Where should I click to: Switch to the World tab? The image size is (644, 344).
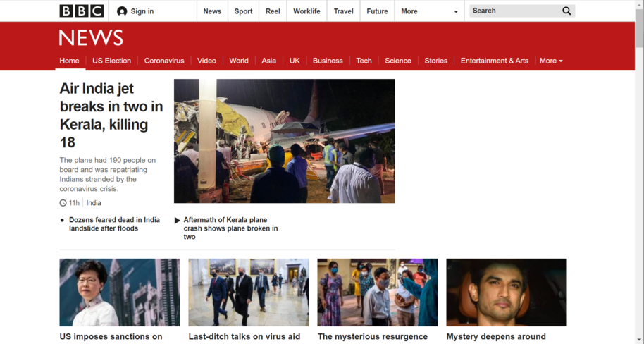pyautogui.click(x=239, y=61)
